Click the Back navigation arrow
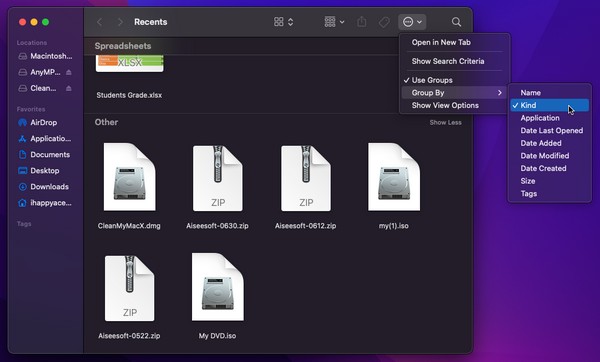 (99, 22)
